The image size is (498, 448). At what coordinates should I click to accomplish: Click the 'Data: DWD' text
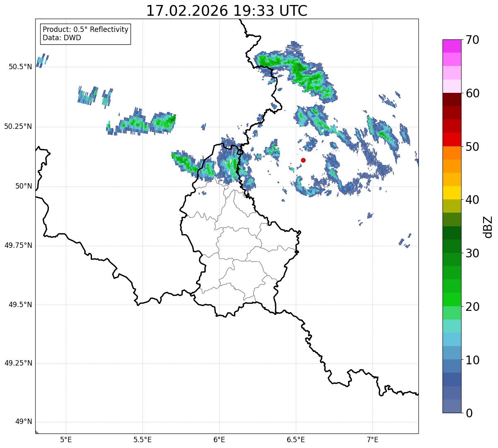[62, 38]
